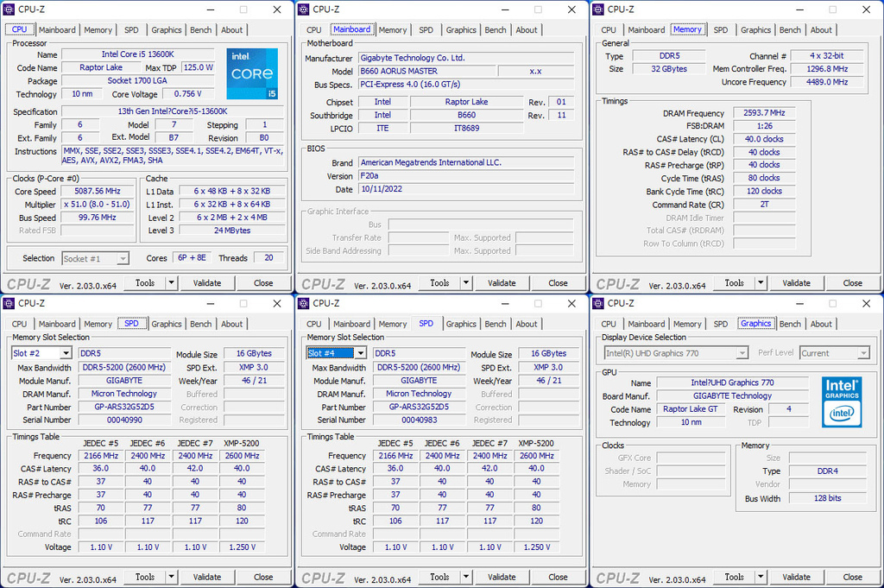The image size is (884, 588).
Task: Open the Tools dropdown arrow in the Memory tab window
Action: [761, 282]
